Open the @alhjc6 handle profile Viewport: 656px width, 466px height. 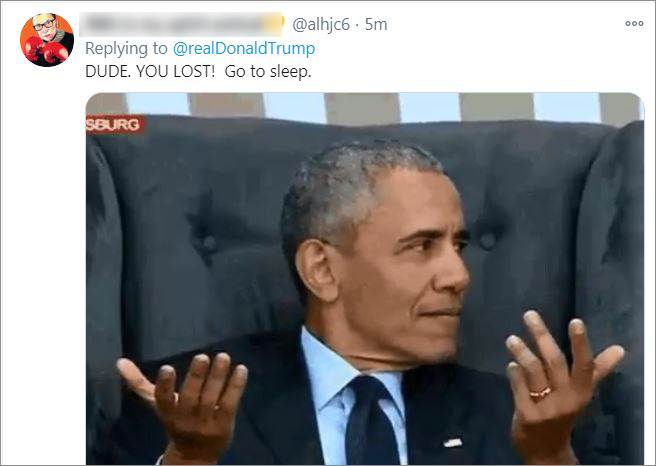(320, 24)
